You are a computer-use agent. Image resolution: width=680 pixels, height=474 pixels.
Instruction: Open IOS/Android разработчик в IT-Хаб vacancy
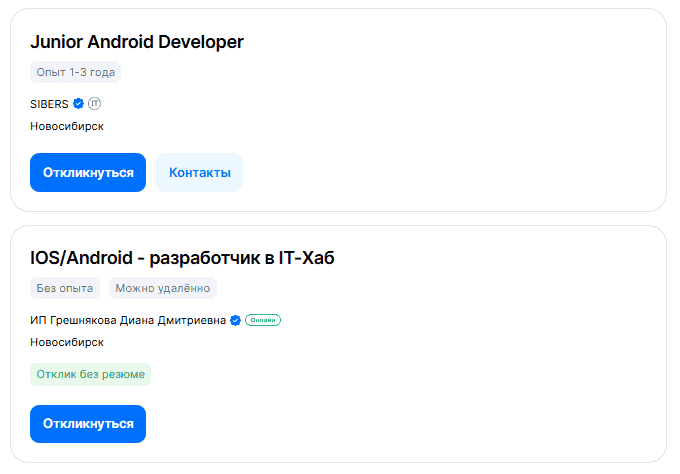coord(182,258)
